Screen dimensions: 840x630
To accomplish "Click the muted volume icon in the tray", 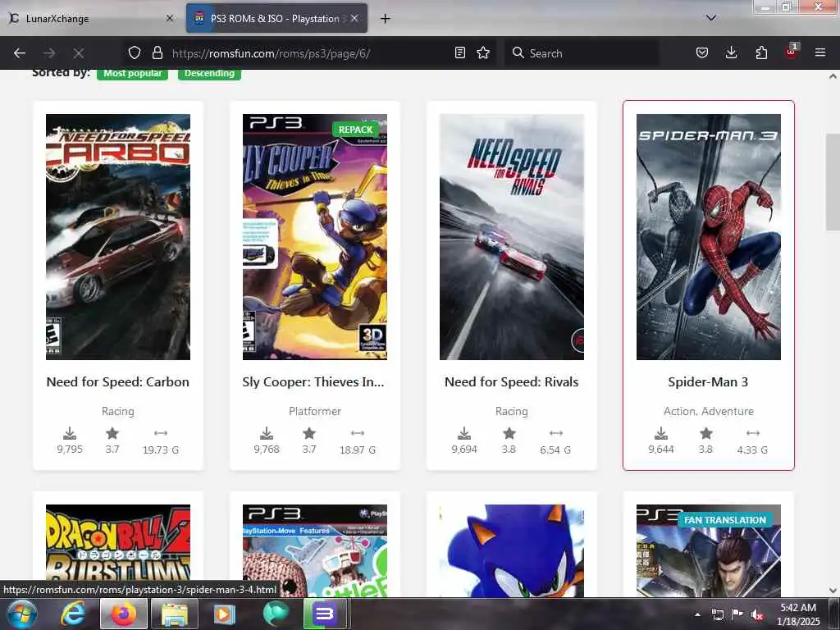I will click(757, 615).
